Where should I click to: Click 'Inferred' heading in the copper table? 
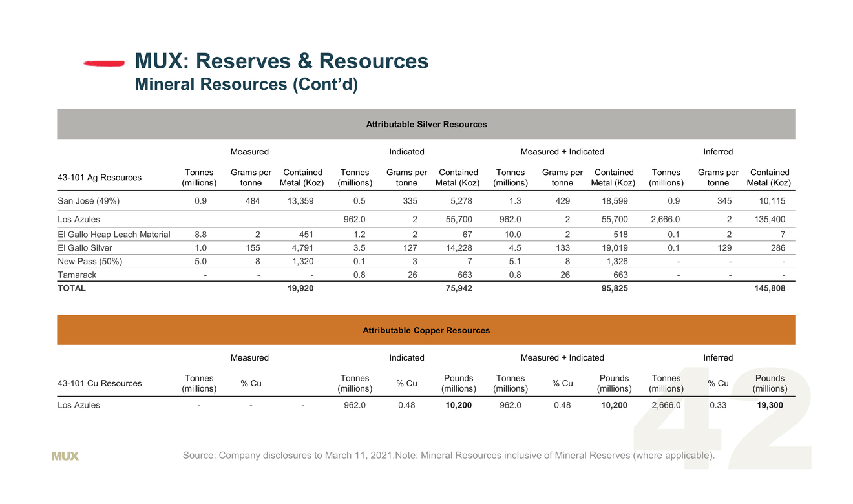718,358
